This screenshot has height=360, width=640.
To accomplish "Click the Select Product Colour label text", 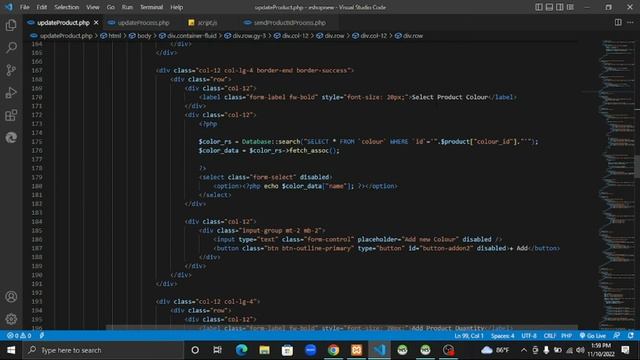I will (450, 97).
